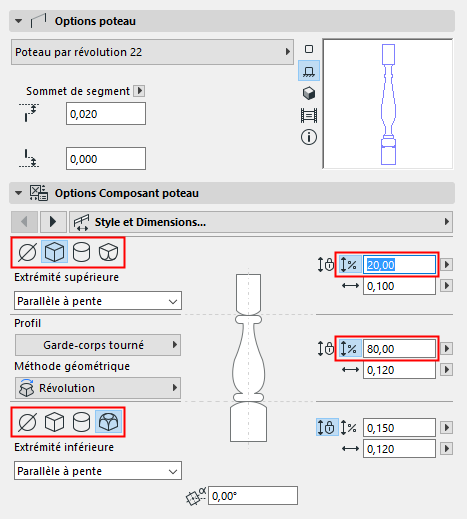Select the 3D view preview icon
Viewport: 467px width, 519px height.
tap(309, 93)
